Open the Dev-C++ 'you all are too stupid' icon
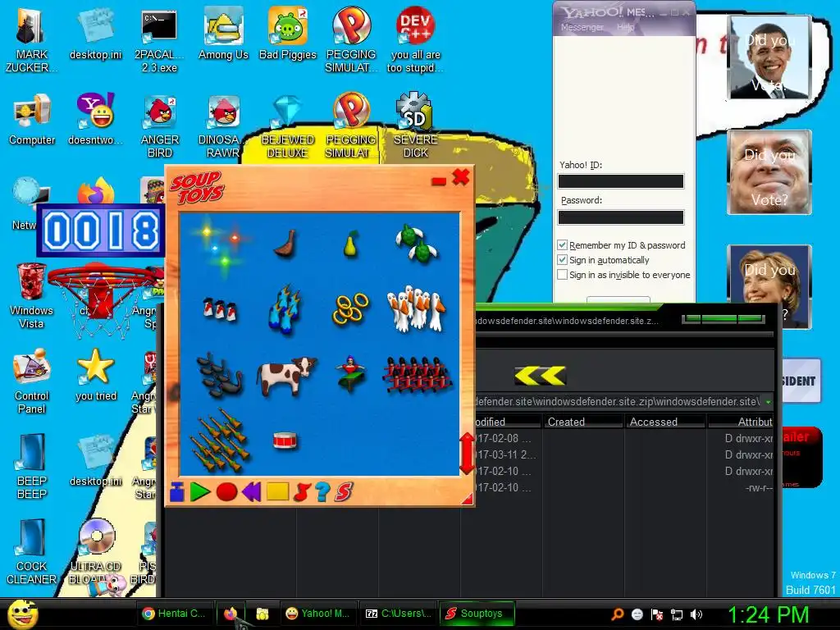The width and height of the screenshot is (840, 630). (415, 41)
